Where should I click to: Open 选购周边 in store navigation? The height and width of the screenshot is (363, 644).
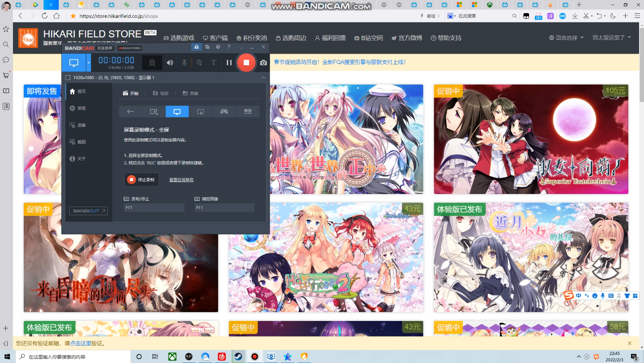291,38
